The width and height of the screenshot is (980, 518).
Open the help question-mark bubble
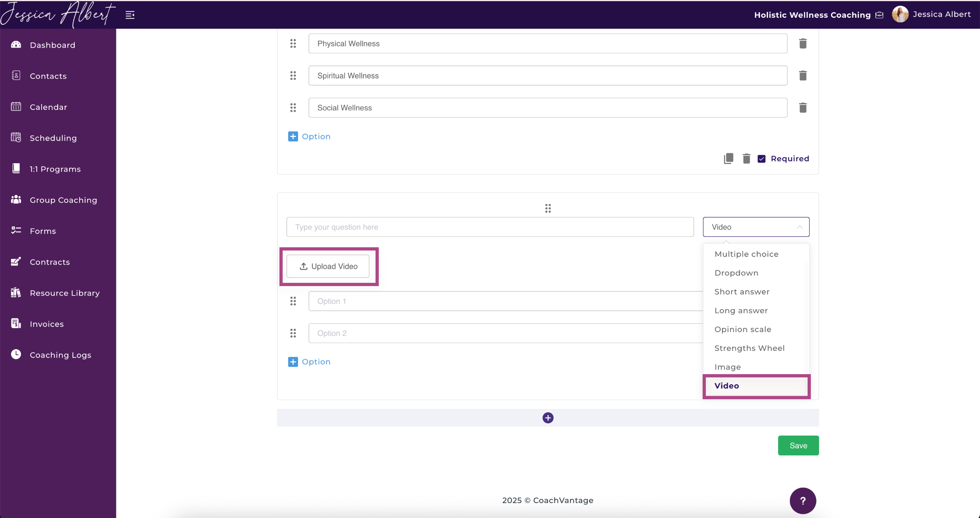tap(803, 501)
